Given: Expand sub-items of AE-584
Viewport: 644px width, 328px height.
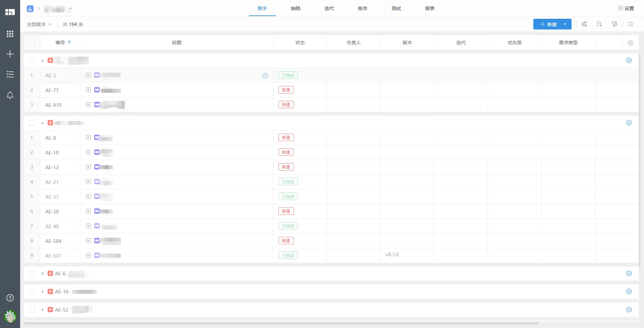Looking at the screenshot, I should (x=88, y=241).
